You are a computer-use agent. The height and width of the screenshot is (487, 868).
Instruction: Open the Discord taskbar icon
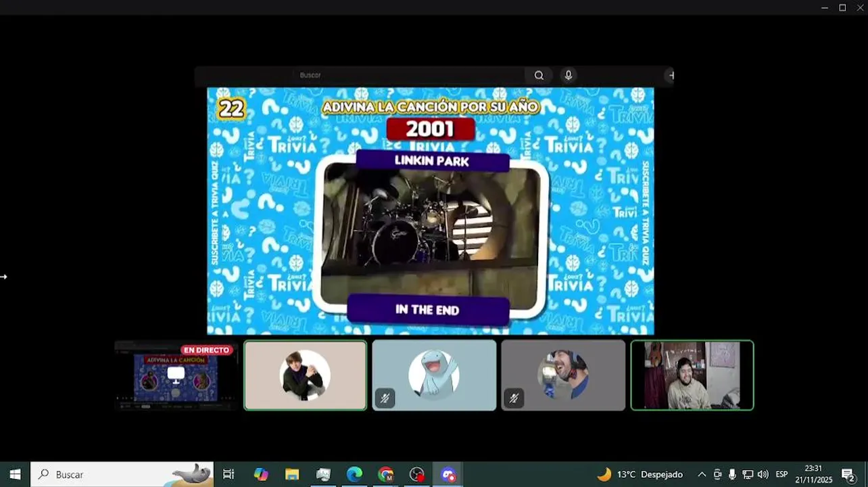[x=448, y=474]
